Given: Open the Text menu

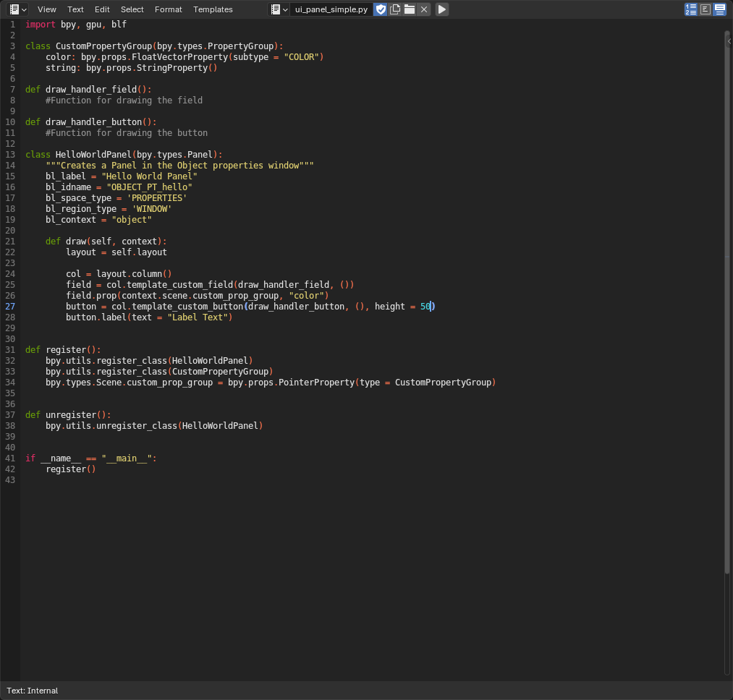Looking at the screenshot, I should pos(75,9).
